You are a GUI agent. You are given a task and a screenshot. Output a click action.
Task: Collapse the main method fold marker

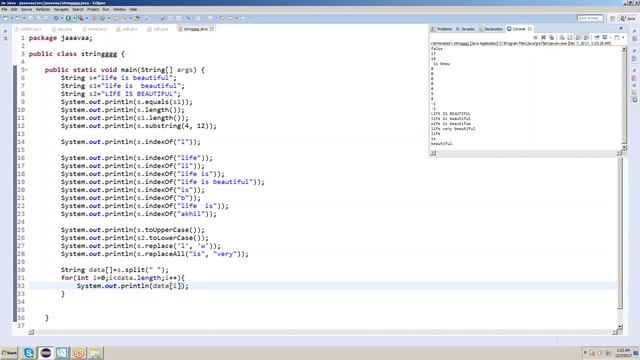coord(27,70)
